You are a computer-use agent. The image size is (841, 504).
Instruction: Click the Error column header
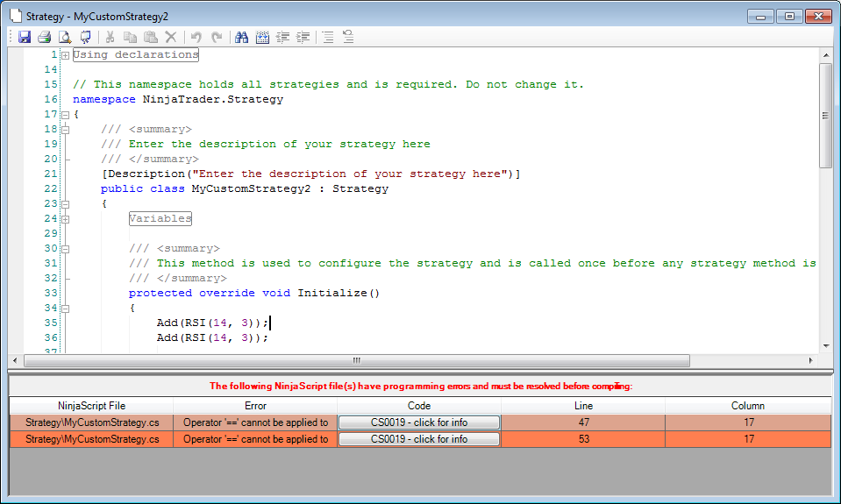(x=255, y=406)
